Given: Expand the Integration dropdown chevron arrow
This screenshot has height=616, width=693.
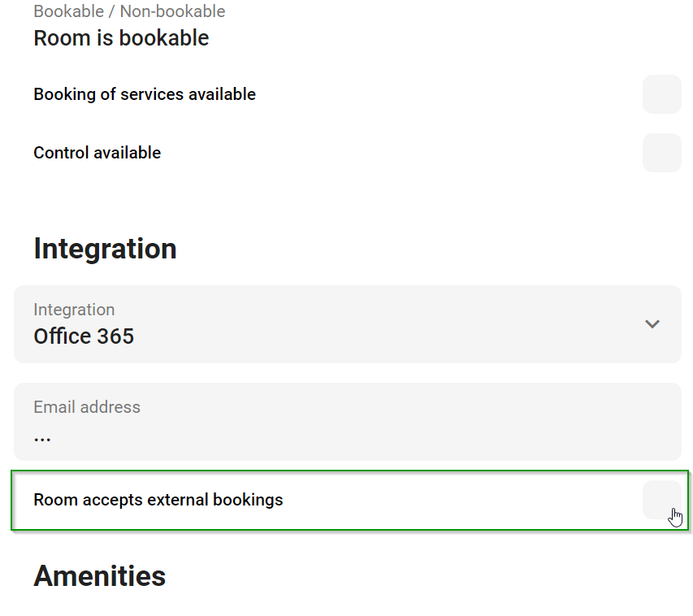Looking at the screenshot, I should [x=652, y=324].
